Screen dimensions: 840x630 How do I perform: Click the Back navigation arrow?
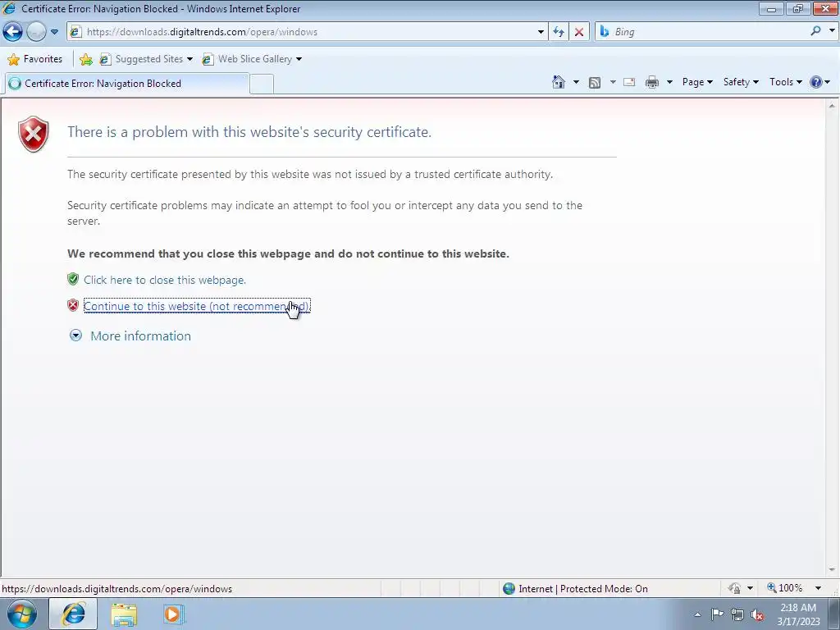pos(13,32)
